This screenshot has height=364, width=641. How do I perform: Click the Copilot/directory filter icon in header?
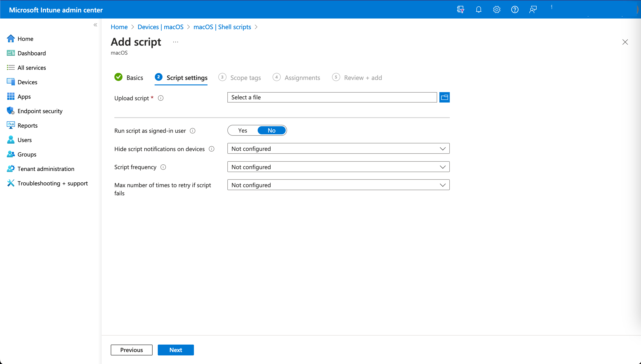(x=460, y=10)
